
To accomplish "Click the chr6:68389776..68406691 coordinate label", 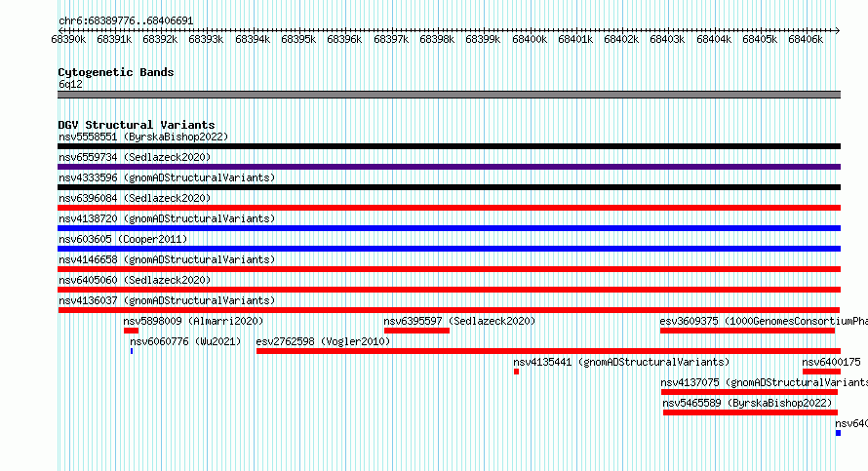I will pyautogui.click(x=126, y=21).
